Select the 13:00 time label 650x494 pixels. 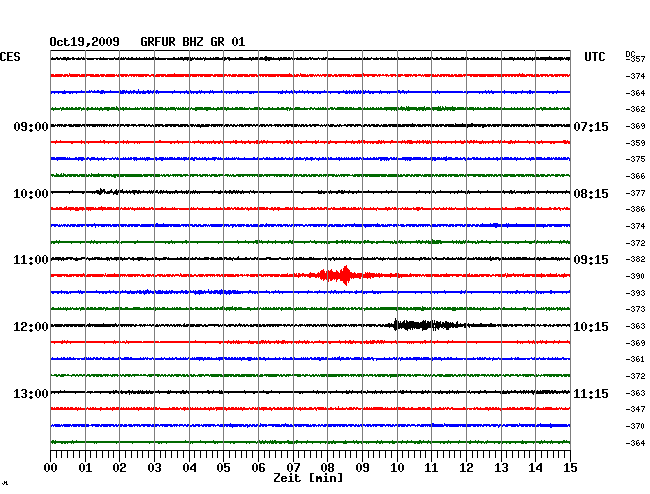[31, 393]
